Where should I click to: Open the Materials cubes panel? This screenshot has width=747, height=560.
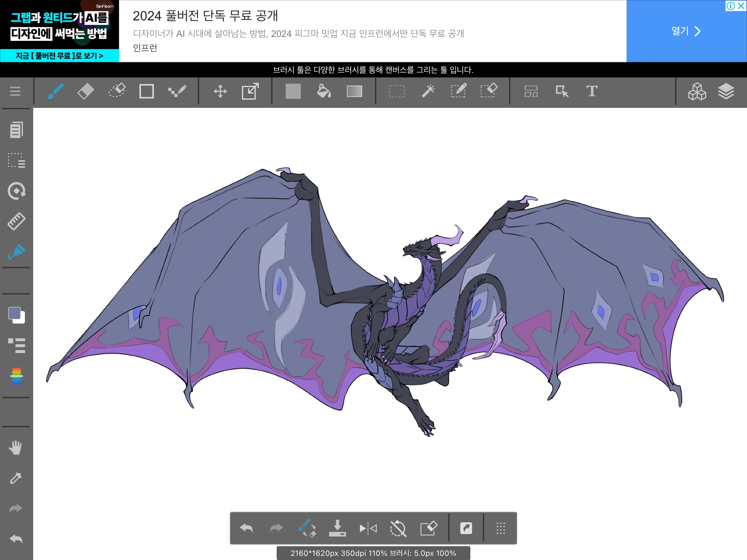coord(697,91)
